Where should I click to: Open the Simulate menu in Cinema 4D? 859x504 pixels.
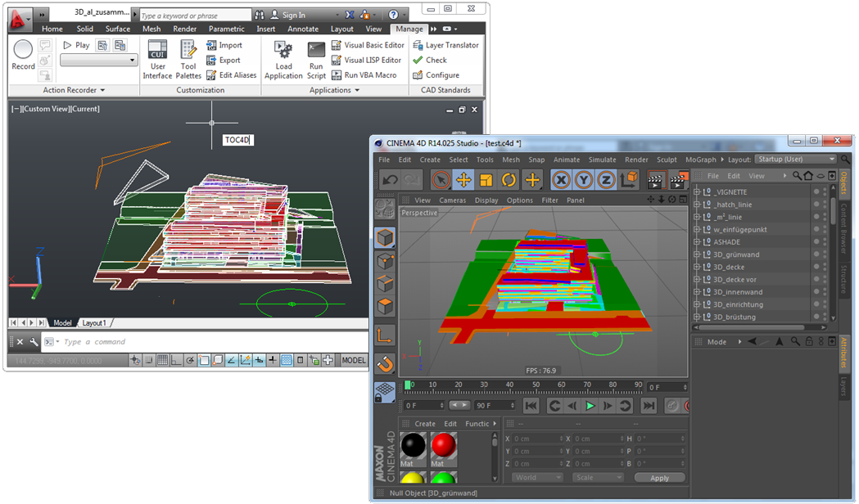click(602, 160)
